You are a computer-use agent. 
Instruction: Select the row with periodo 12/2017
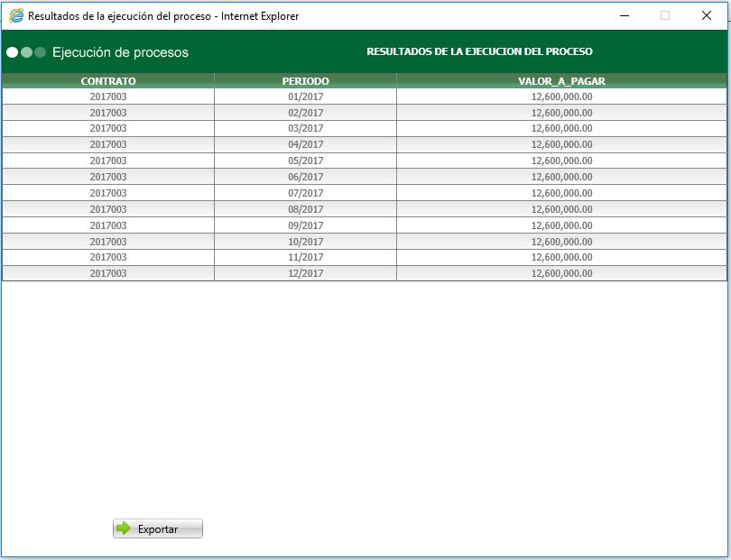(305, 273)
